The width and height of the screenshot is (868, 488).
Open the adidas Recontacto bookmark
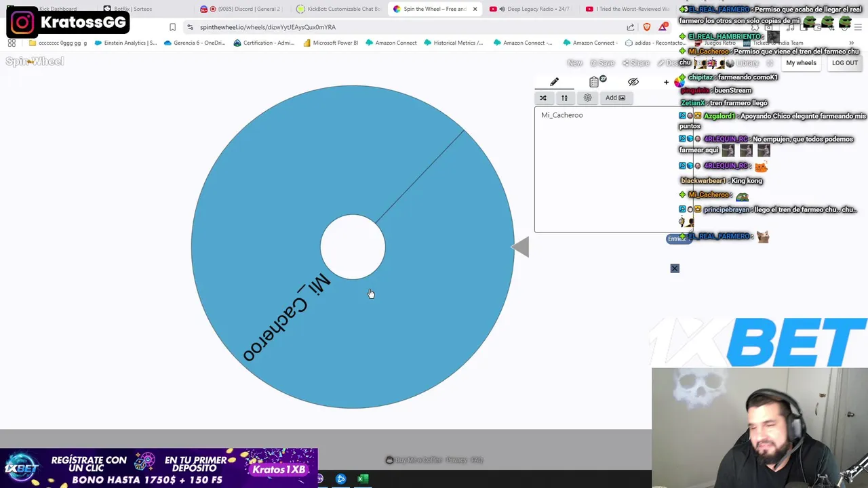pyautogui.click(x=655, y=43)
